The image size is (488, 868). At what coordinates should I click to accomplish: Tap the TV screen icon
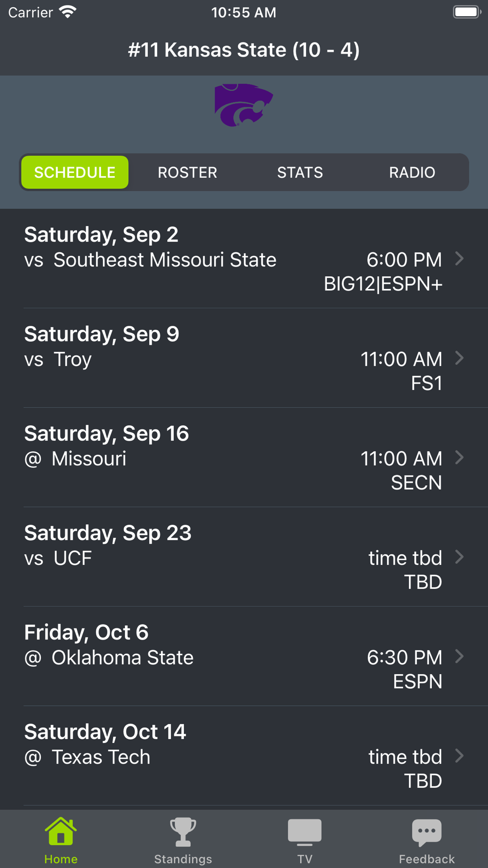click(x=305, y=831)
